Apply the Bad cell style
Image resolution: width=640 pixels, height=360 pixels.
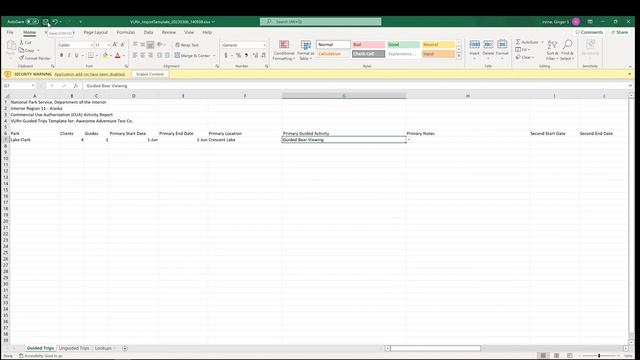(x=368, y=44)
